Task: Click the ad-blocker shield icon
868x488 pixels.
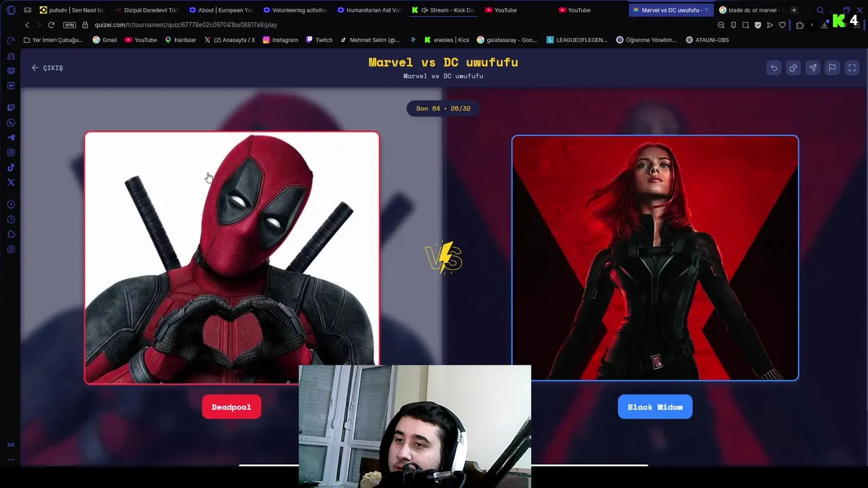Action: [x=757, y=25]
